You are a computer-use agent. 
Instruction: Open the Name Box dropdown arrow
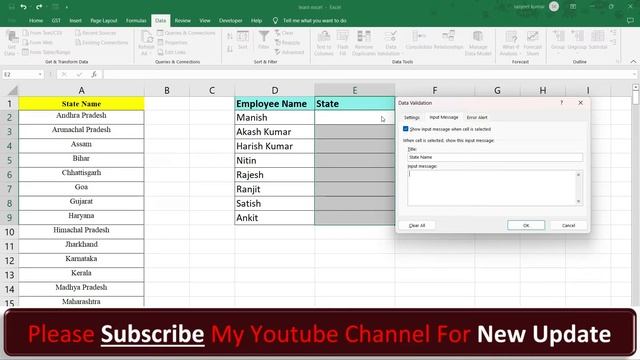[x=40, y=74]
